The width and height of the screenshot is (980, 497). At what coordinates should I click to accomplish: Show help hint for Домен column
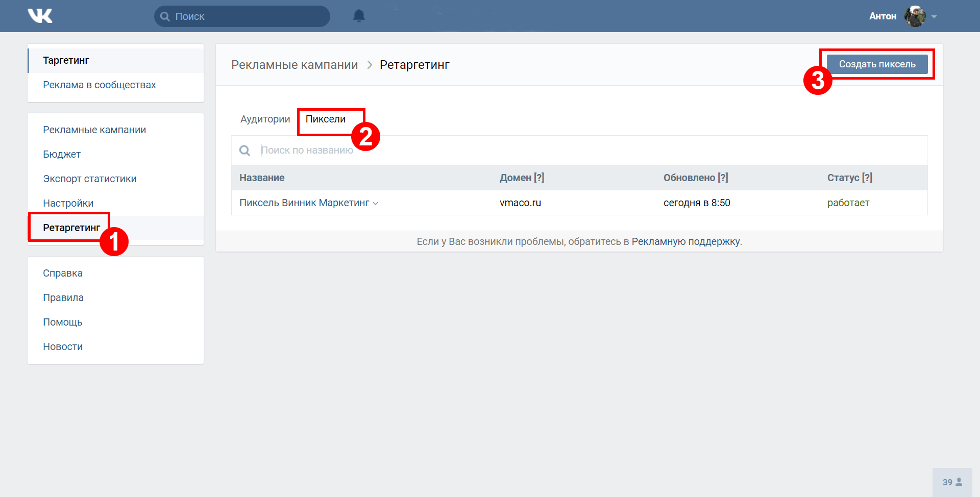539,178
